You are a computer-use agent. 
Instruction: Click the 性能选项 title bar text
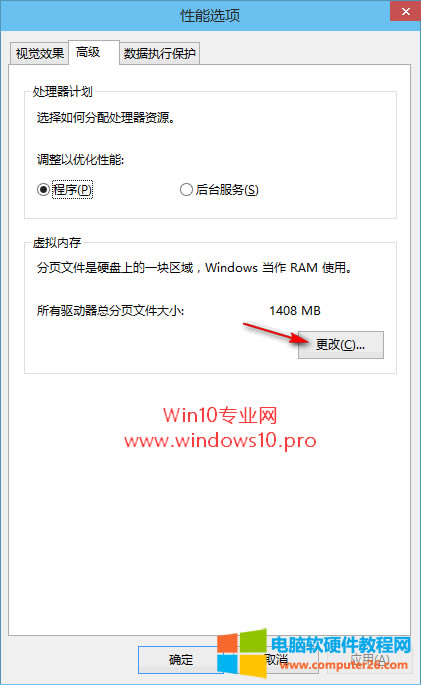210,16
